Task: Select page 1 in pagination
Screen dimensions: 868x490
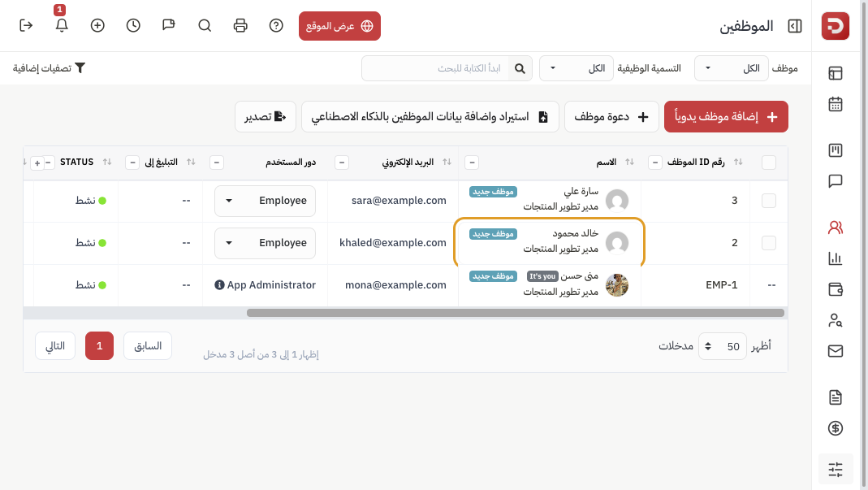Action: coord(99,346)
